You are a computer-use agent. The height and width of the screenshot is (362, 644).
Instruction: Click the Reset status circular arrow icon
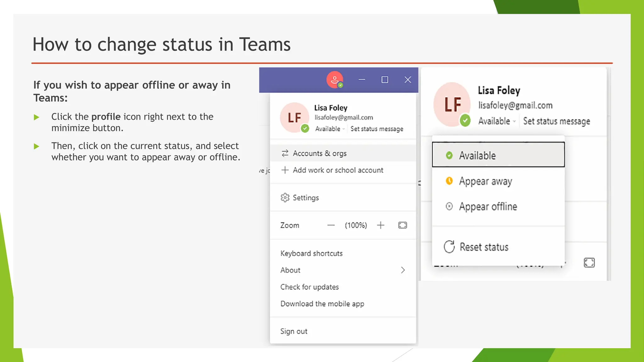[449, 247]
